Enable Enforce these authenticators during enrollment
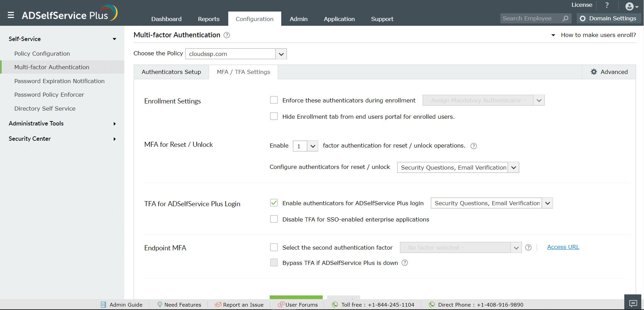 [274, 100]
